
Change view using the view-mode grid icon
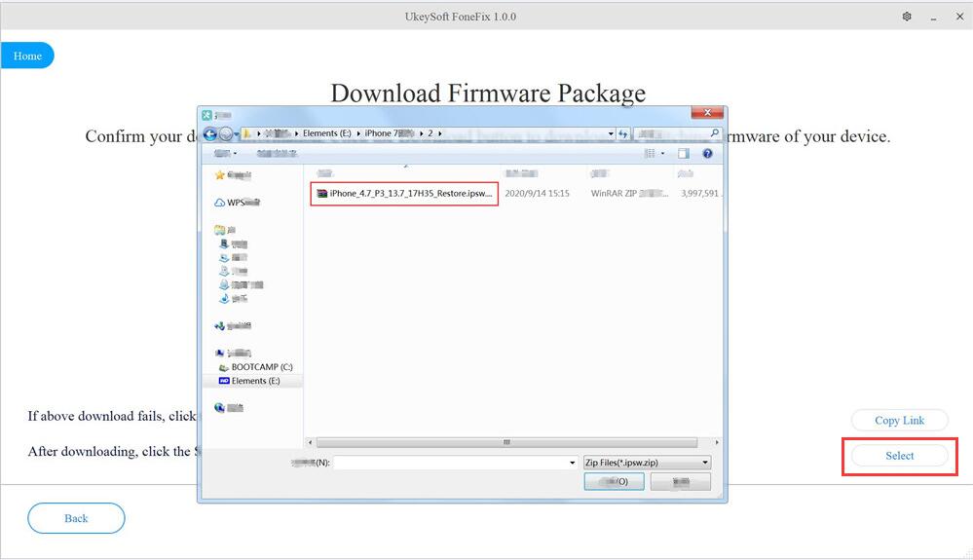[x=650, y=153]
